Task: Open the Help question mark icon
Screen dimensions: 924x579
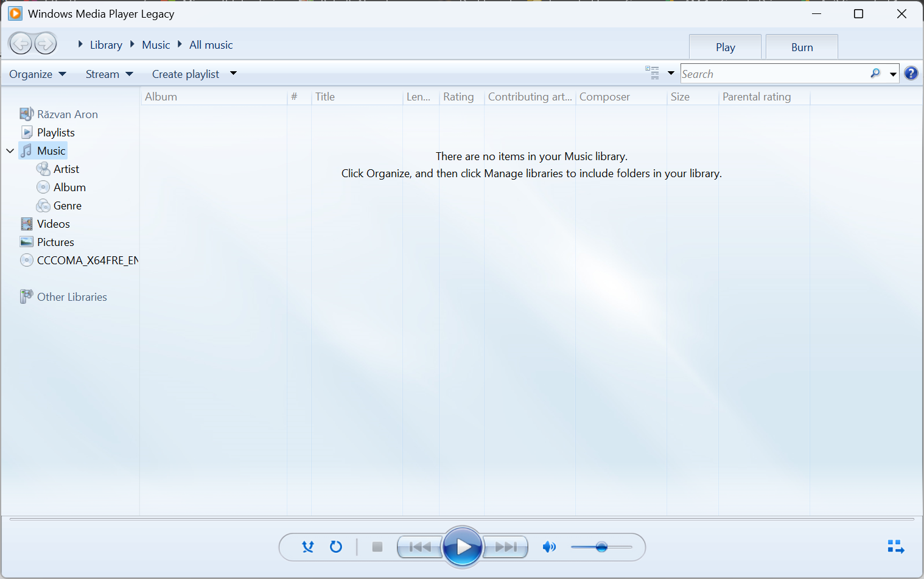Action: tap(911, 74)
